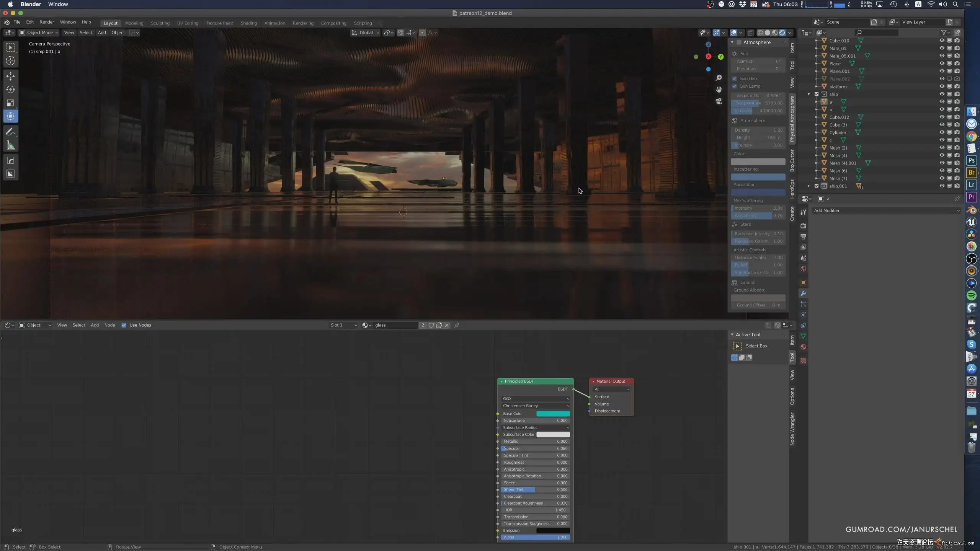This screenshot has height=551, width=980.
Task: Choose the Annotate pencil tool
Action: [11, 132]
